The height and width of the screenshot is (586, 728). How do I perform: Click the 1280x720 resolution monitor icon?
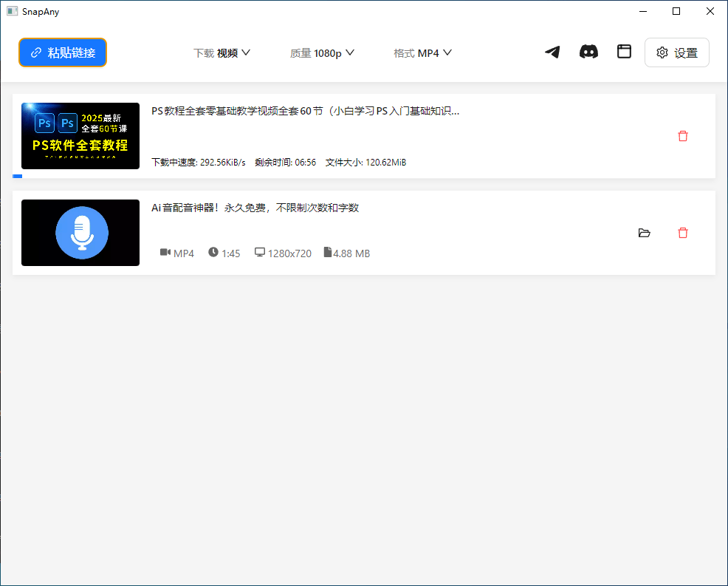click(259, 252)
